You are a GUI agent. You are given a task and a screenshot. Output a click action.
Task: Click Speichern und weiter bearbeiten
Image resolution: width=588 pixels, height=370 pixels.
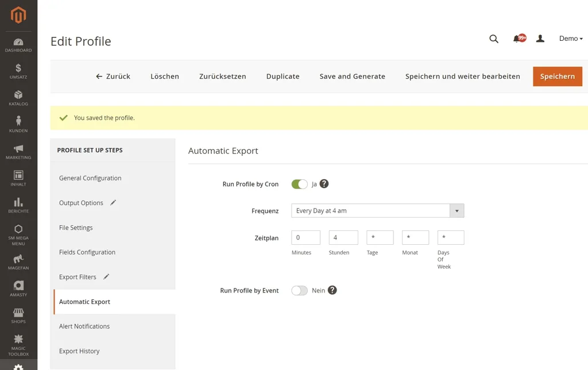(462, 76)
